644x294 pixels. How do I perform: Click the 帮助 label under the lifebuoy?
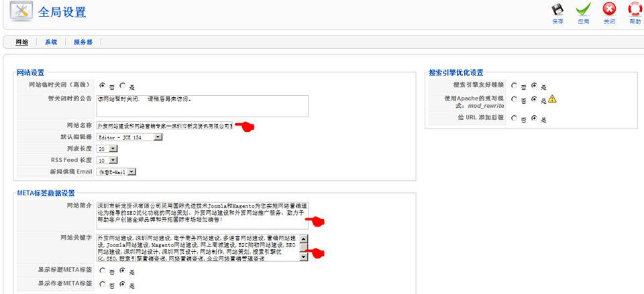pyautogui.click(x=635, y=21)
